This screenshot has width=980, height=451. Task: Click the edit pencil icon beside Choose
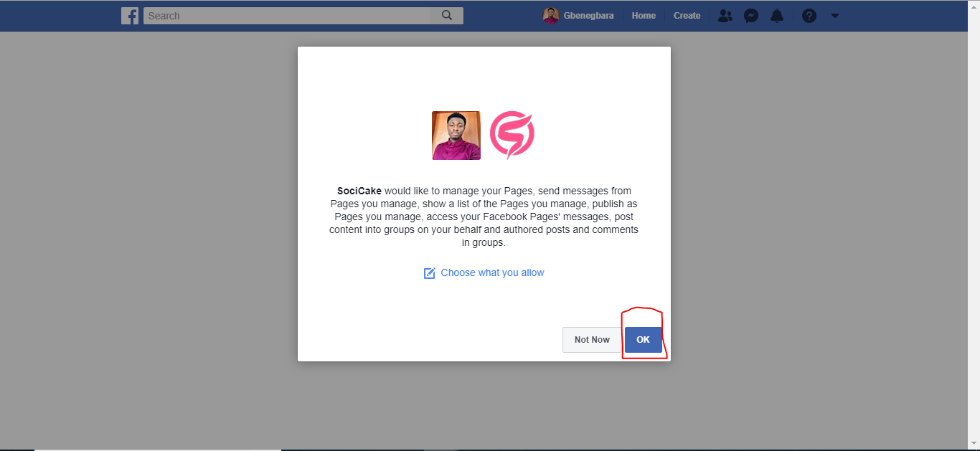[430, 273]
